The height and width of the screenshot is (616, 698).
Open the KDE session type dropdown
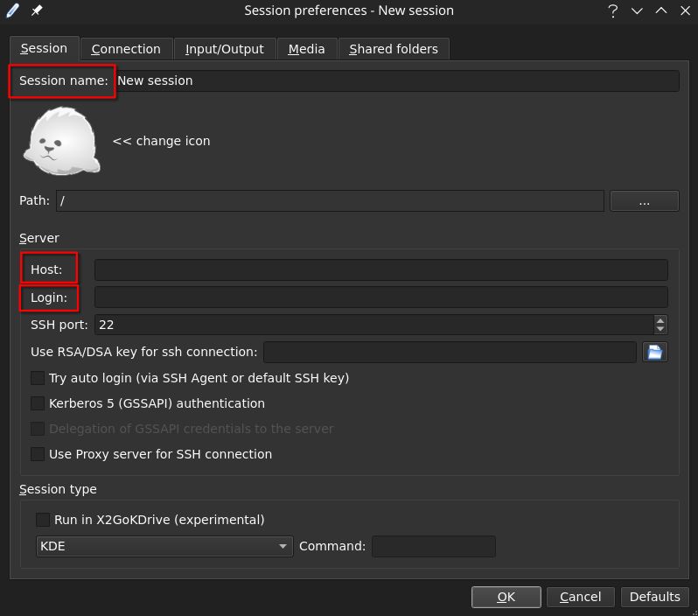[x=164, y=546]
